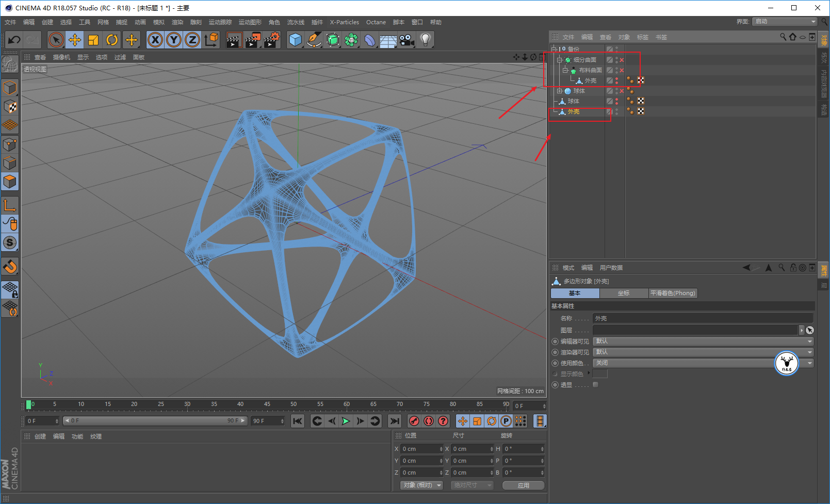Add a Cube primitive object
Screen dimensions: 830x504
pos(295,40)
